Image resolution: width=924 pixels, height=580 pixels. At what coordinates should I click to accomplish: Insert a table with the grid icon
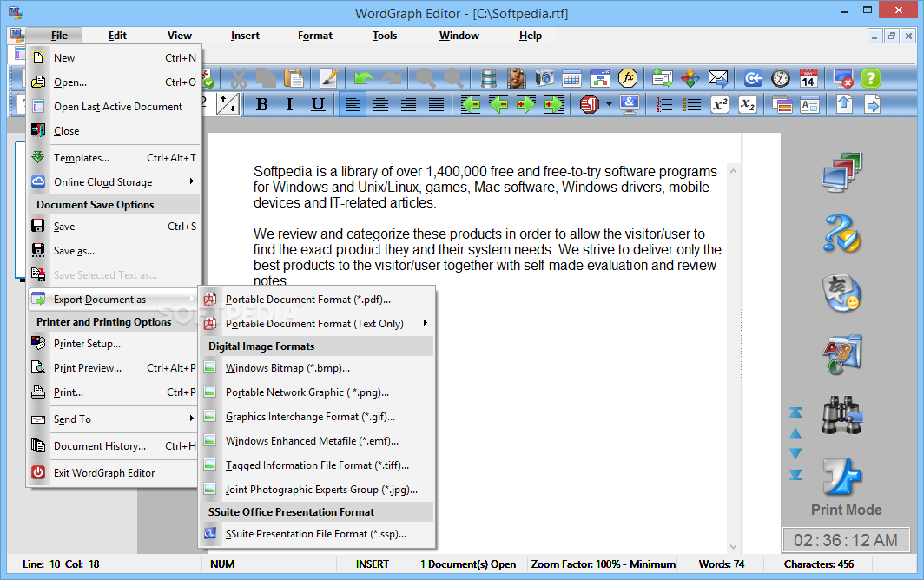tap(571, 78)
